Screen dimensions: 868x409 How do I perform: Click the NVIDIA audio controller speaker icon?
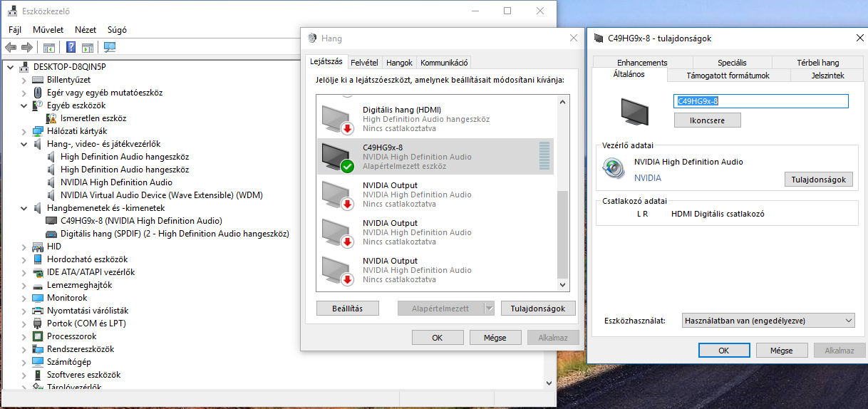pyautogui.click(x=614, y=169)
